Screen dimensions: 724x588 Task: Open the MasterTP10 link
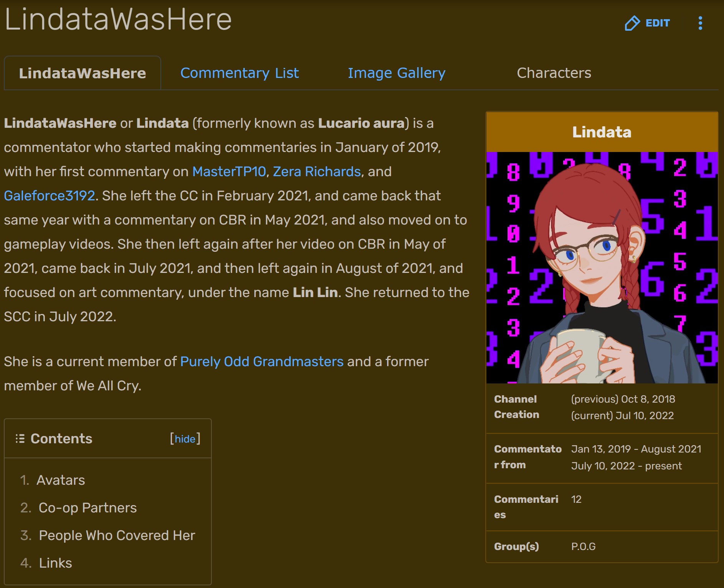229,172
